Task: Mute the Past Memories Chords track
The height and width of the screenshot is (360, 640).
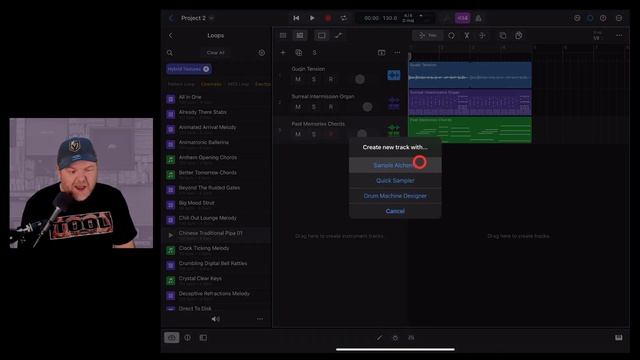Action: click(x=298, y=134)
